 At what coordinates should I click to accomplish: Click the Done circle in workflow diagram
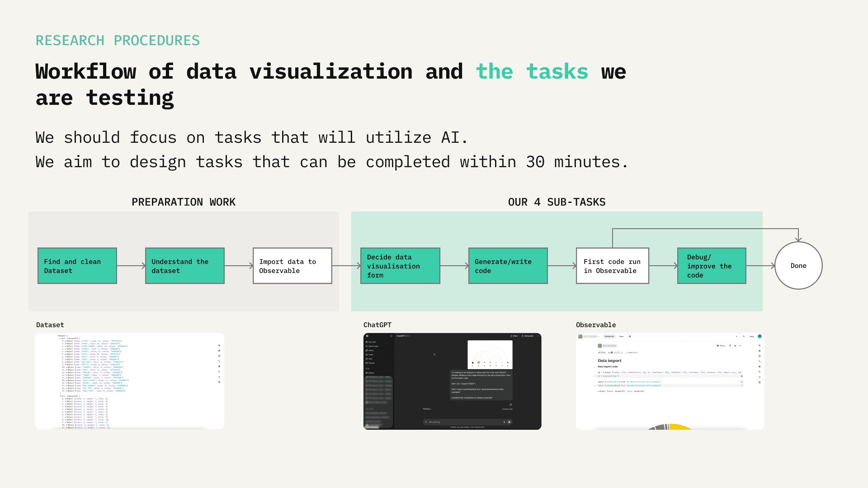tap(798, 266)
